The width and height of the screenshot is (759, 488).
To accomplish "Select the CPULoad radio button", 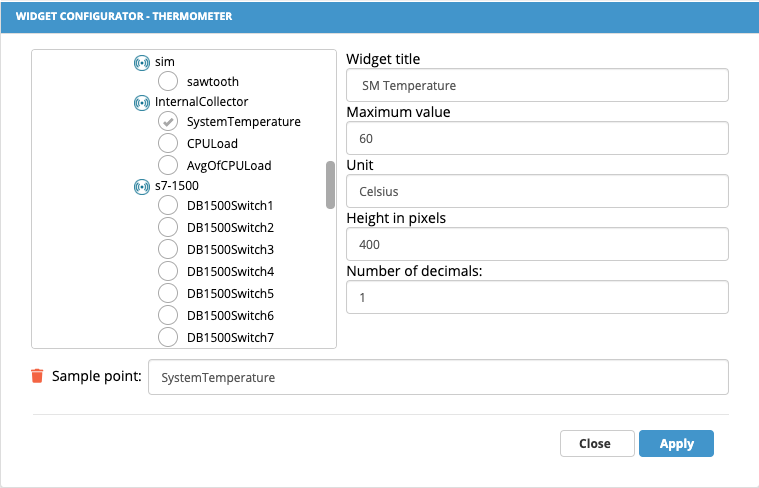I will 168,143.
